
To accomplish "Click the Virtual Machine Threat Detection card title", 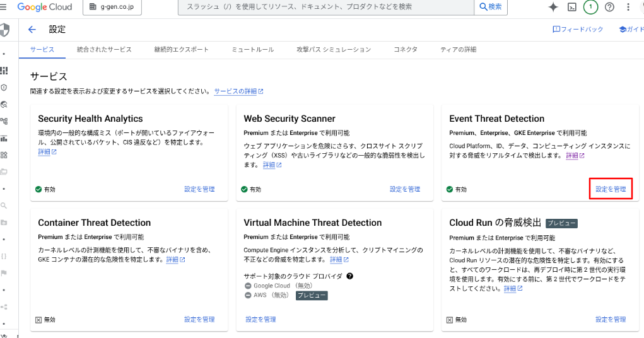I will click(x=313, y=223).
